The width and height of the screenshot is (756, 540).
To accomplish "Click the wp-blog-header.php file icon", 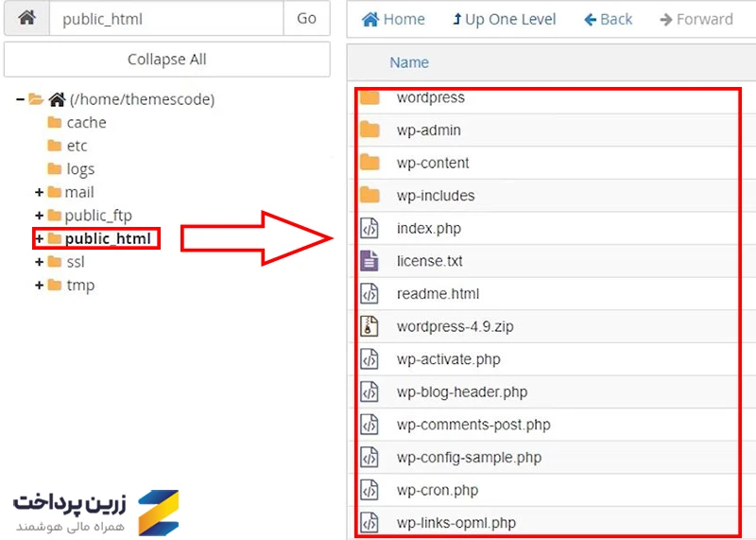I will [x=369, y=392].
